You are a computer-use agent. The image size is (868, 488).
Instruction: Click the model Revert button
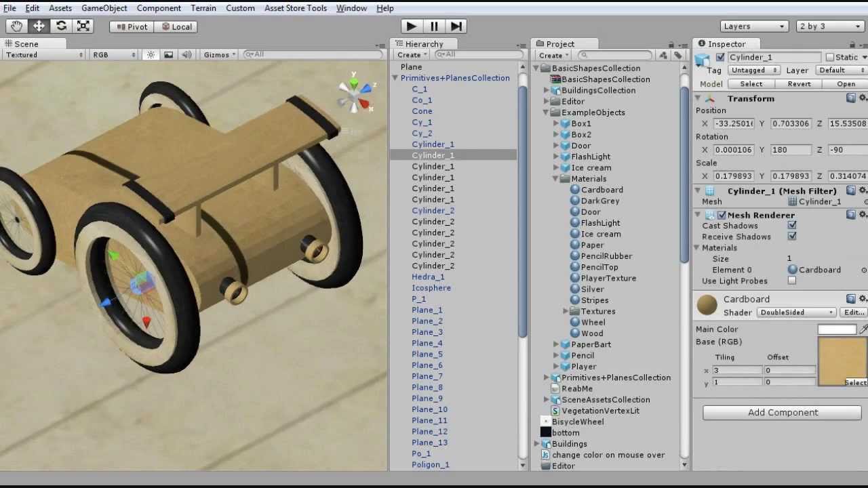click(799, 84)
